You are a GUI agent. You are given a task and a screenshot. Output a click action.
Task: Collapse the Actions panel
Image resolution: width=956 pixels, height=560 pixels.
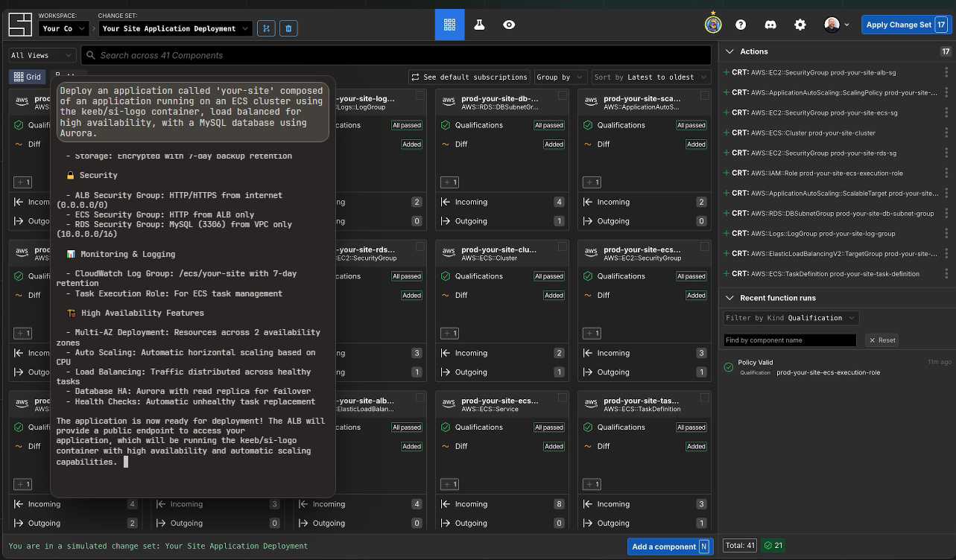[x=729, y=51]
